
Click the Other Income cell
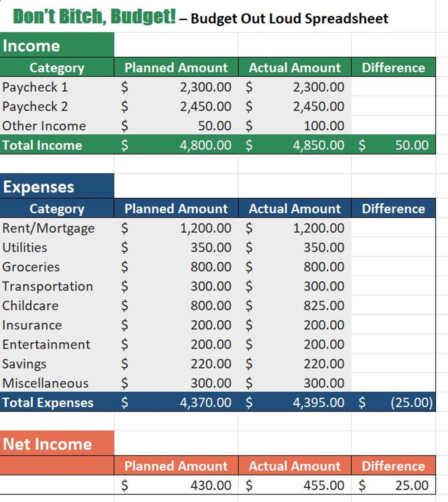(x=44, y=126)
